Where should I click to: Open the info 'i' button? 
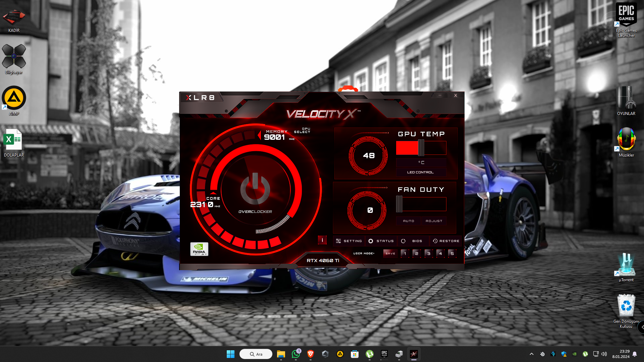pos(322,240)
